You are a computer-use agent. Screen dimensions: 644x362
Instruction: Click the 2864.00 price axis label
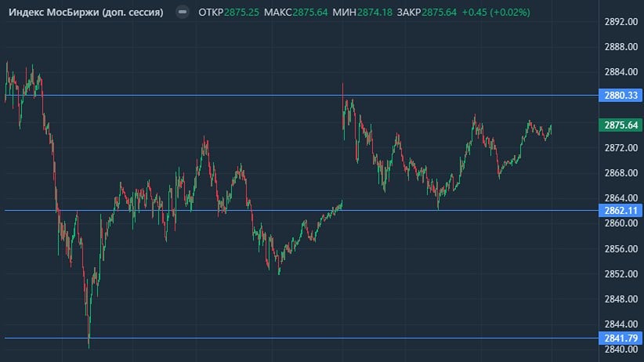tap(621, 198)
